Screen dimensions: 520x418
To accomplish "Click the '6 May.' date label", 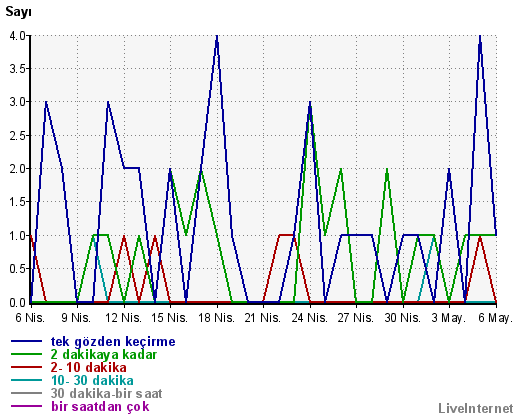I will (x=495, y=318).
